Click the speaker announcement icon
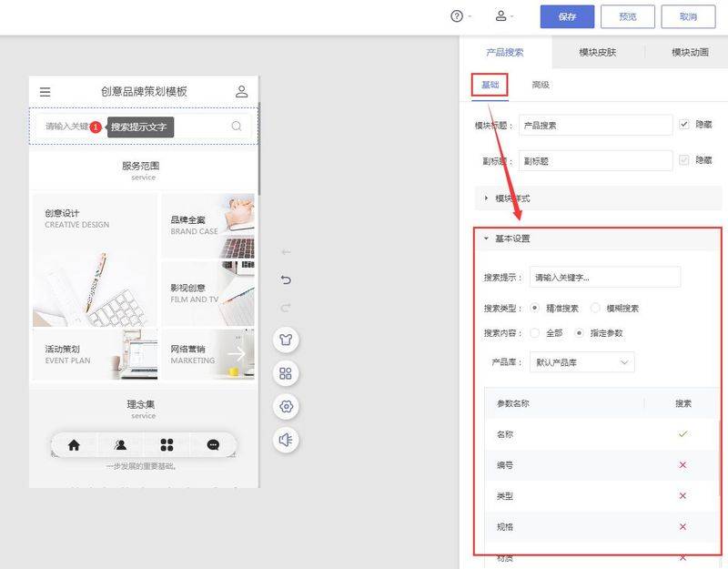 [287, 440]
